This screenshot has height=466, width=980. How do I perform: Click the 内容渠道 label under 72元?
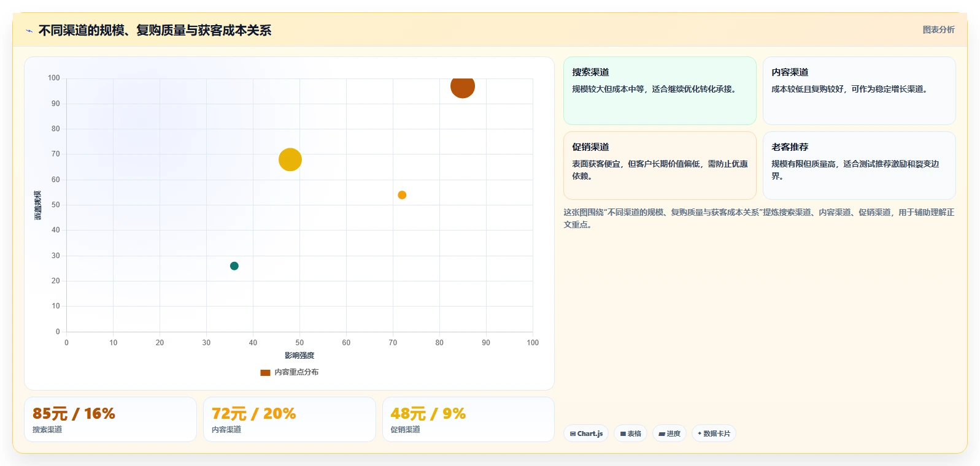[226, 430]
